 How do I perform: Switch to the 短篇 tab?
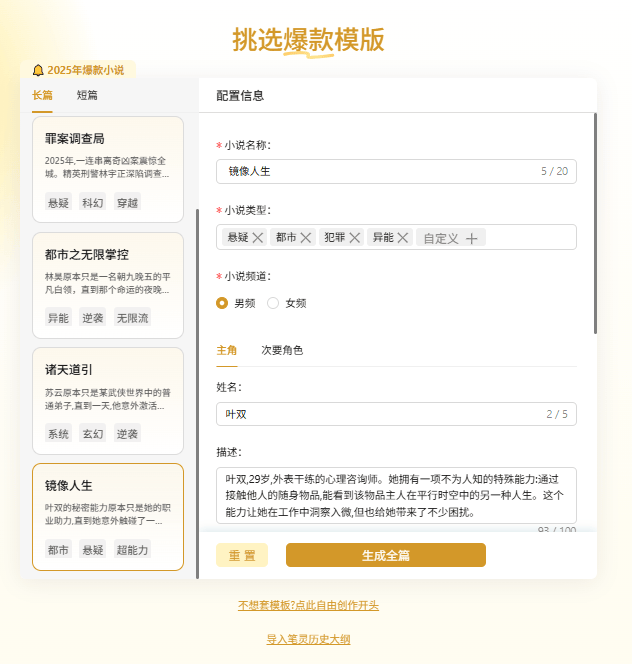87,96
